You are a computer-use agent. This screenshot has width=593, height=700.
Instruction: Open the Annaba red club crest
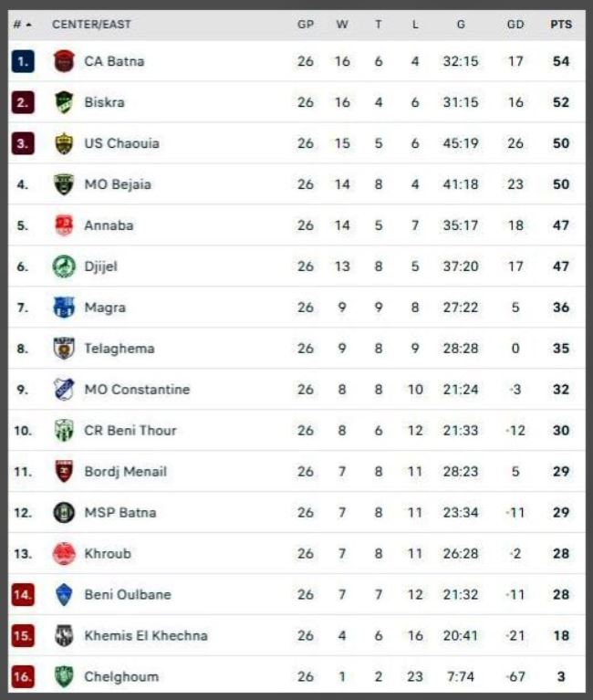click(64, 225)
